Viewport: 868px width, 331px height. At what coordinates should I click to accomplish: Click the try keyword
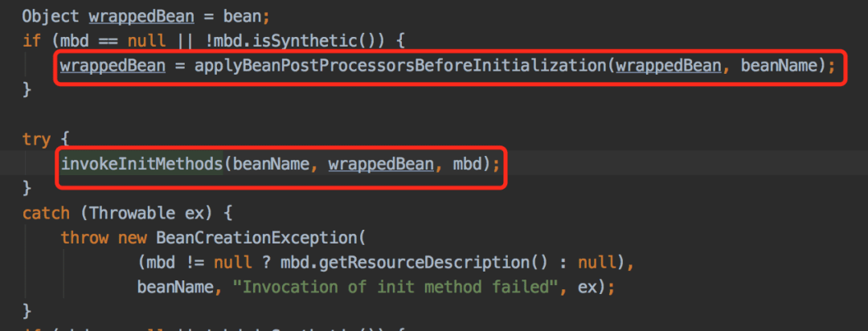point(36,140)
